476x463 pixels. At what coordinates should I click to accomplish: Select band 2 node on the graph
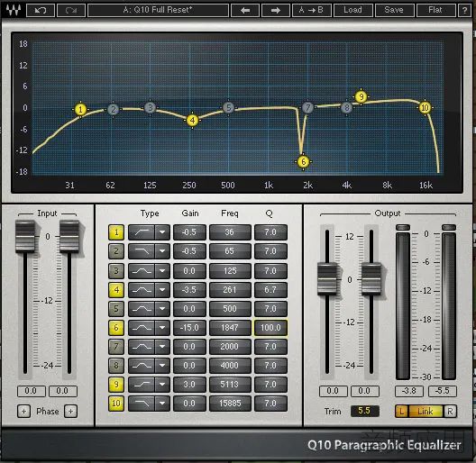point(113,109)
